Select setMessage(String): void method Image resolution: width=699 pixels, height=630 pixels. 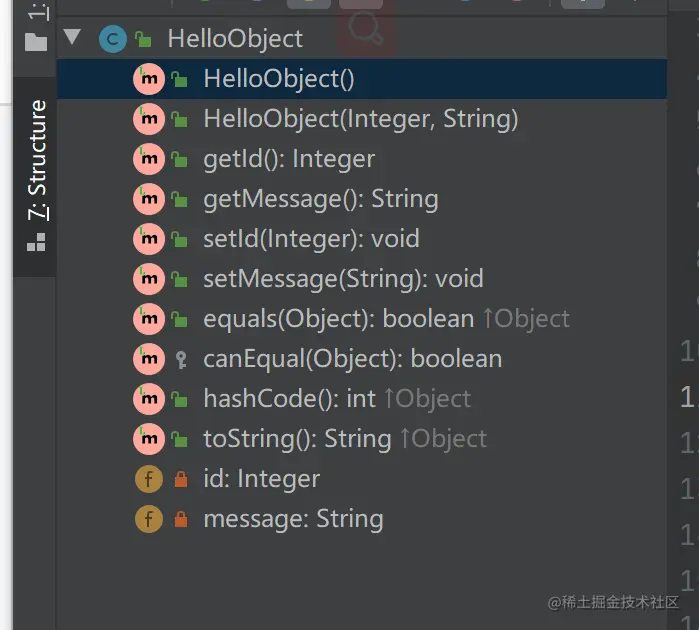(342, 279)
